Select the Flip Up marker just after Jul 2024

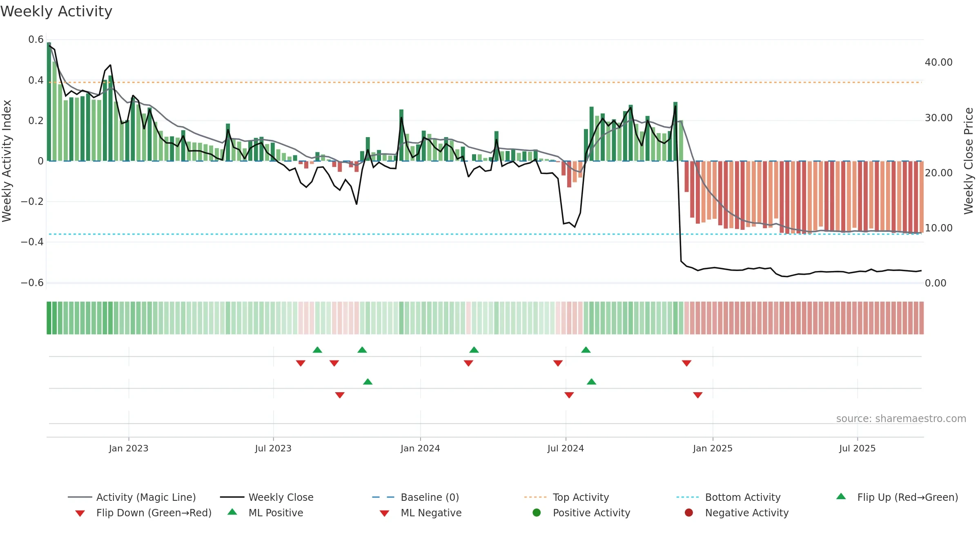pyautogui.click(x=586, y=350)
